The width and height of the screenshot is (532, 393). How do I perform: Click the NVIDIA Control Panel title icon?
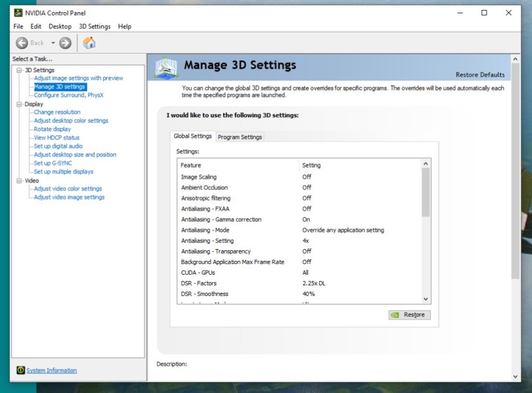(18, 13)
